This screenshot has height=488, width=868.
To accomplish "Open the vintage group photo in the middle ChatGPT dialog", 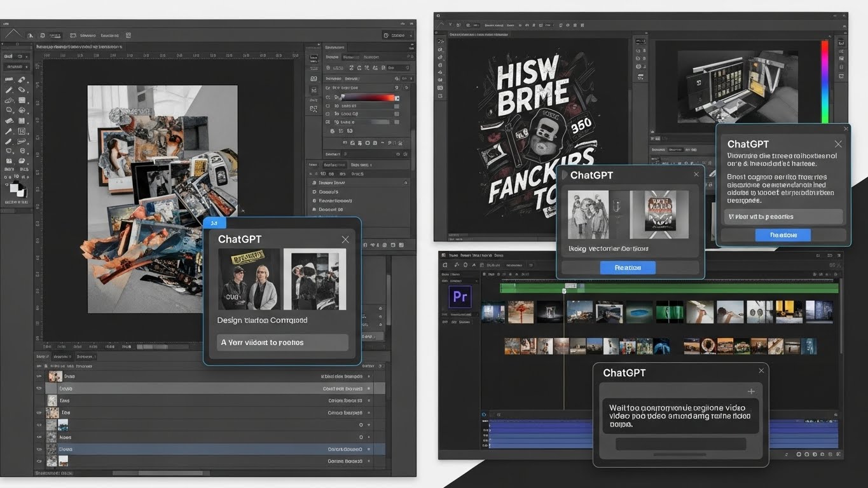I will (588, 214).
